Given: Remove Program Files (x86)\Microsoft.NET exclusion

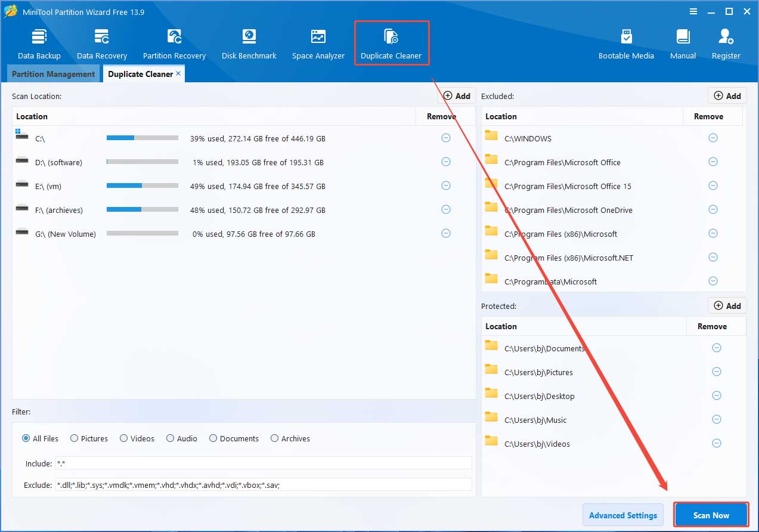Looking at the screenshot, I should 712,257.
